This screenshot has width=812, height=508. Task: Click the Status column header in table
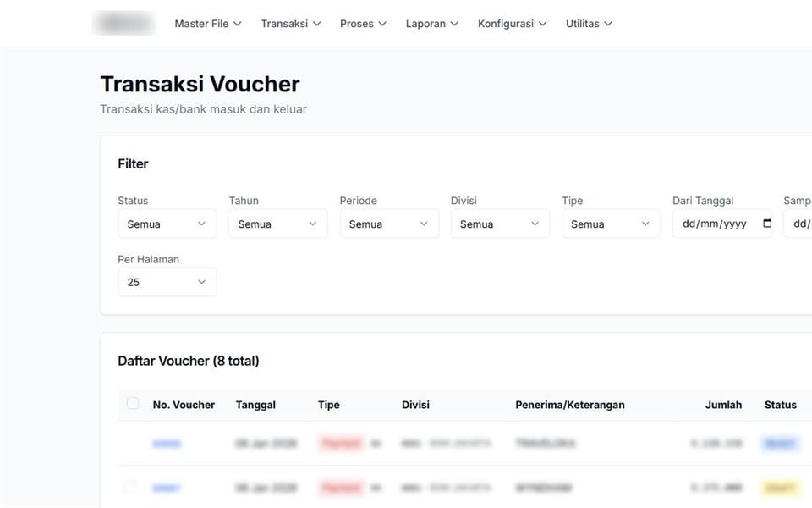click(781, 405)
